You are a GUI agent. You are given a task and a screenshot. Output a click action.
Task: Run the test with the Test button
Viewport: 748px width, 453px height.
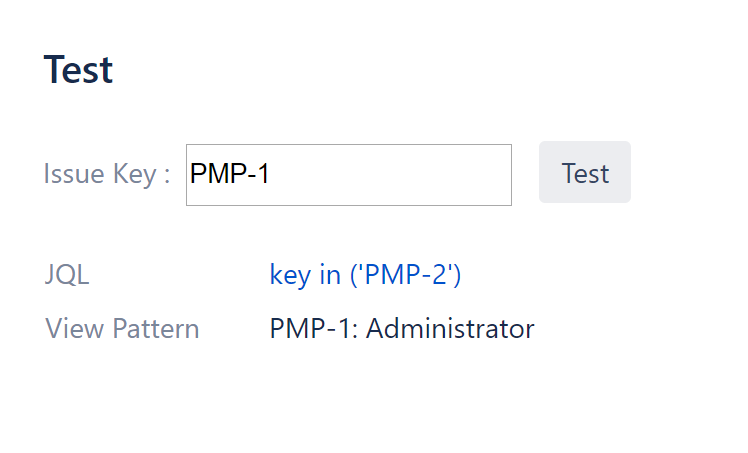pyautogui.click(x=585, y=173)
